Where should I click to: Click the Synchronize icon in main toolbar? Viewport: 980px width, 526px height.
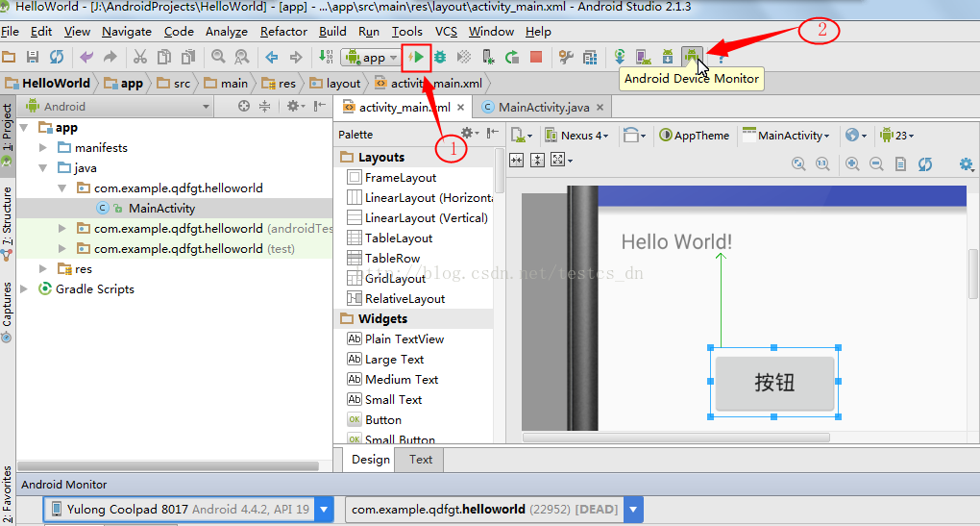(57, 57)
